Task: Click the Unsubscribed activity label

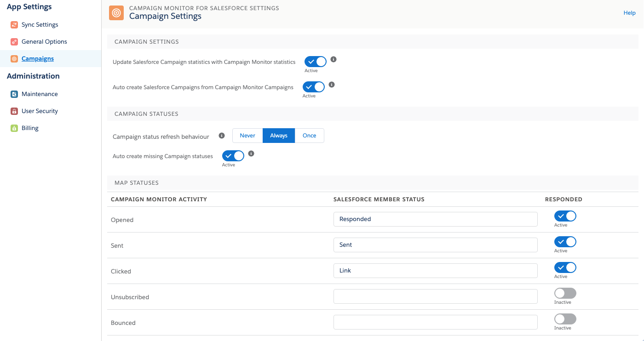Action: point(130,297)
